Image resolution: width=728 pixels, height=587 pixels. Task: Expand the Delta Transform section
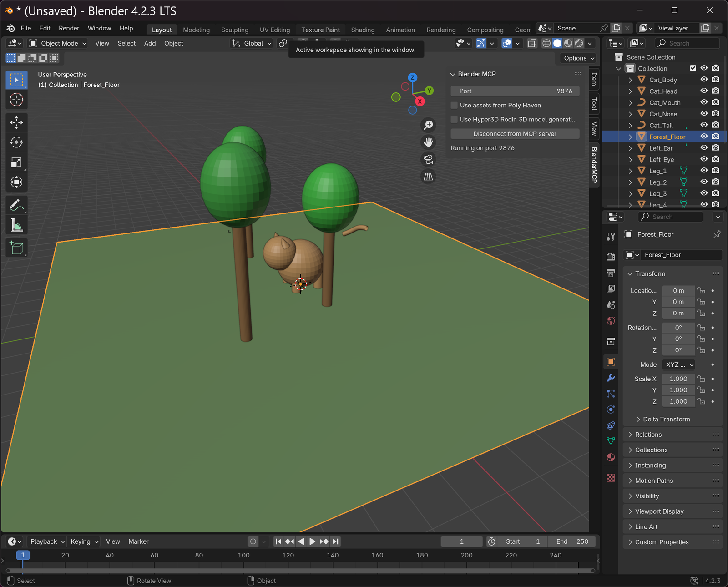[x=663, y=419]
